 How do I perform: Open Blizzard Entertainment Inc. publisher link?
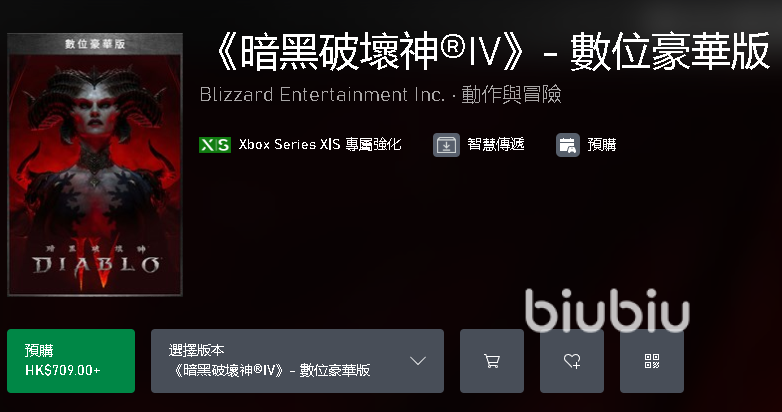pos(322,94)
